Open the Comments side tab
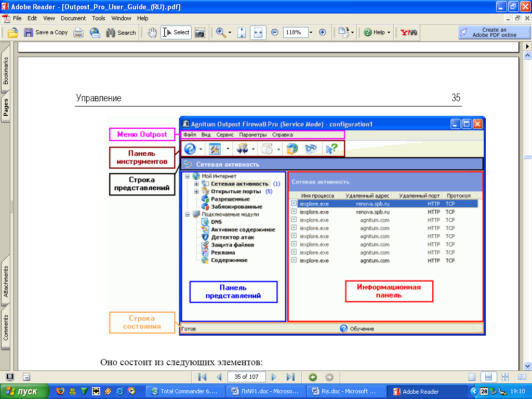The height and width of the screenshot is (399, 532). (6, 327)
